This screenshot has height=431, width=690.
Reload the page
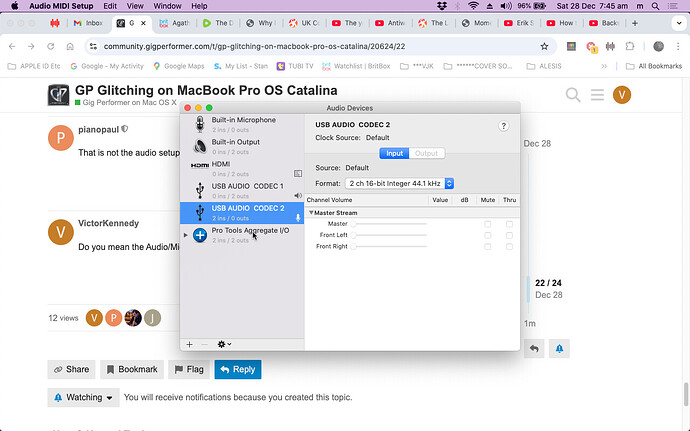coord(51,46)
